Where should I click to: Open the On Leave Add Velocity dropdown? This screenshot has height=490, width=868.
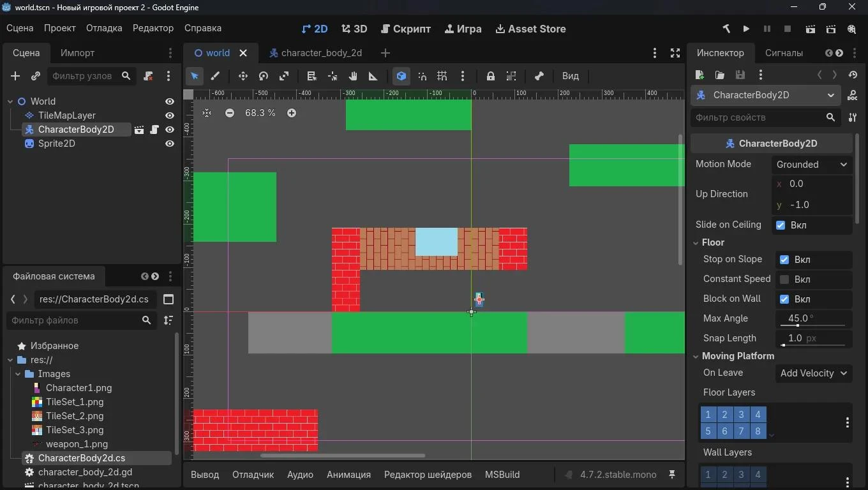click(814, 373)
